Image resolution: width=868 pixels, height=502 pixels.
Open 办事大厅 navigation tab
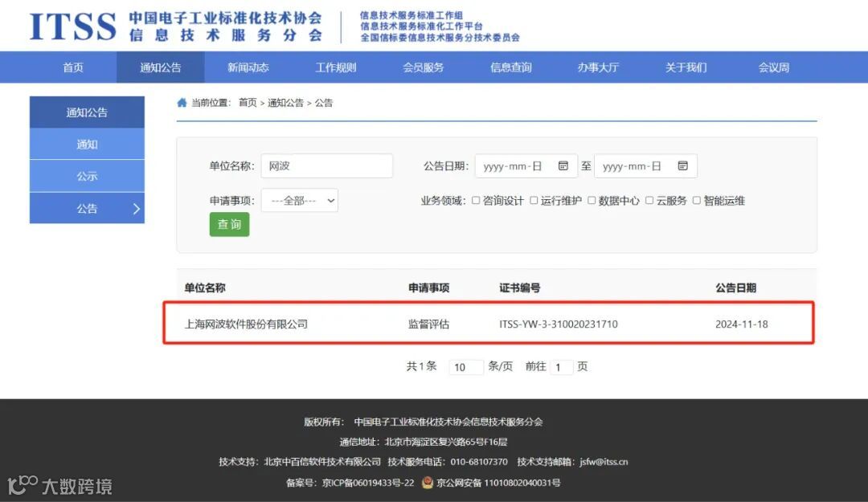click(x=598, y=67)
